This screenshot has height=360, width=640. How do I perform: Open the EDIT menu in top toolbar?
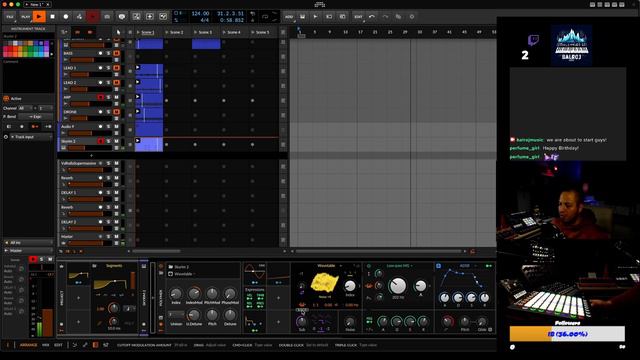[x=358, y=17]
